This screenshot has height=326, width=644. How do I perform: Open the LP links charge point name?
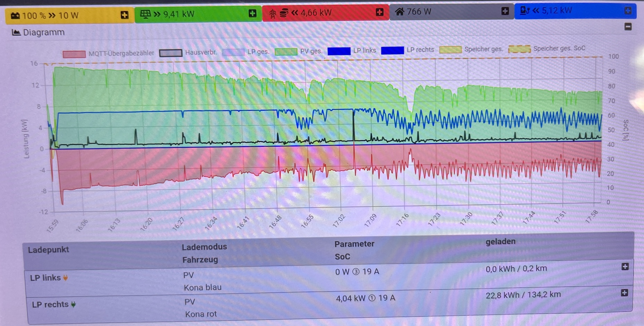tap(45, 278)
